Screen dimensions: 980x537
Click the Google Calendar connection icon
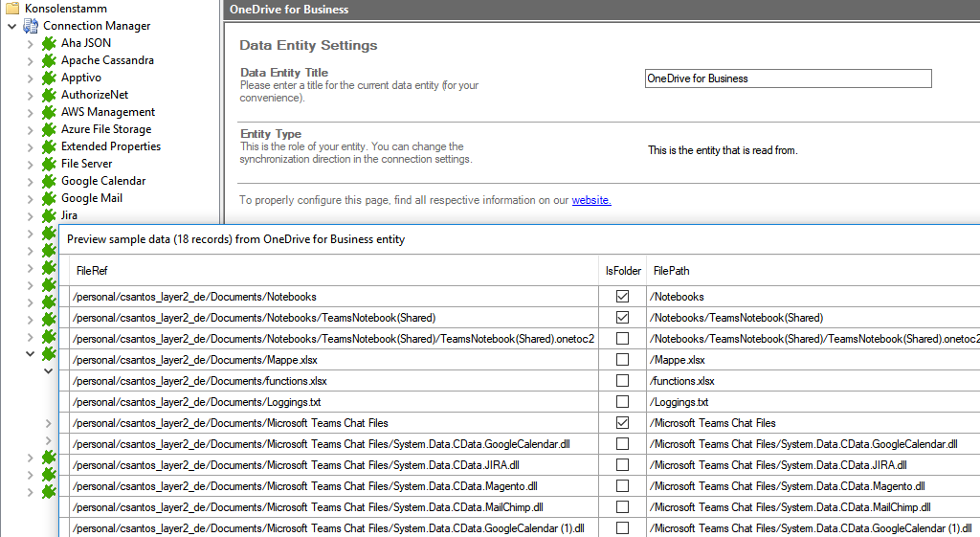pos(49,181)
